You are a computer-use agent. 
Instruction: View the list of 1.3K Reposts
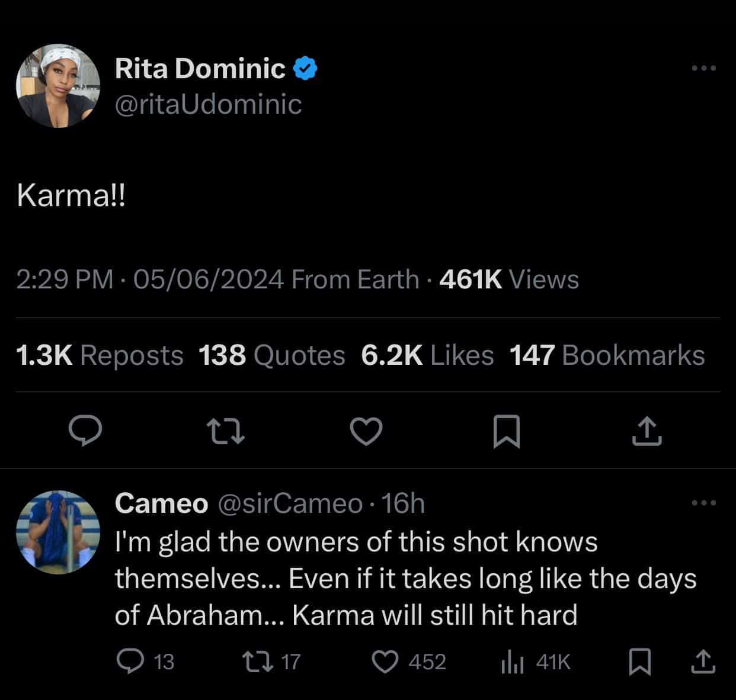point(100,355)
